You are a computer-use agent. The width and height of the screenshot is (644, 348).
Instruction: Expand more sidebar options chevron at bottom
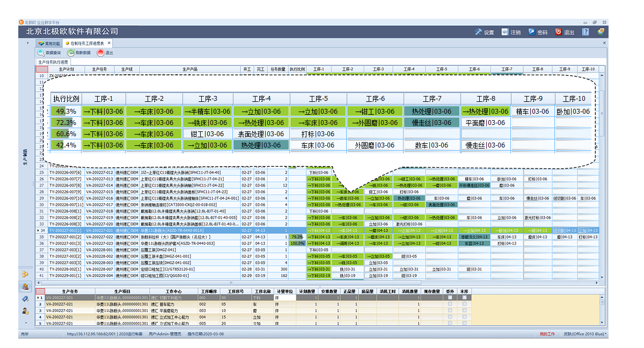coord(25,323)
